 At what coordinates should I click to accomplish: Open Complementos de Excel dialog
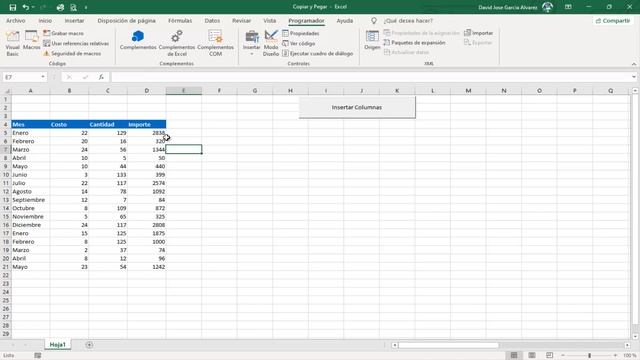tap(177, 43)
